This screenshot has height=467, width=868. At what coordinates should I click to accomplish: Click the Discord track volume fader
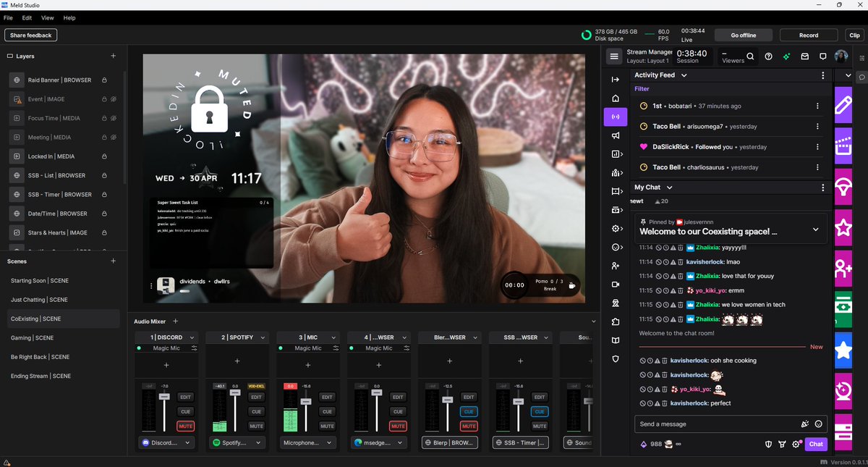164,397
